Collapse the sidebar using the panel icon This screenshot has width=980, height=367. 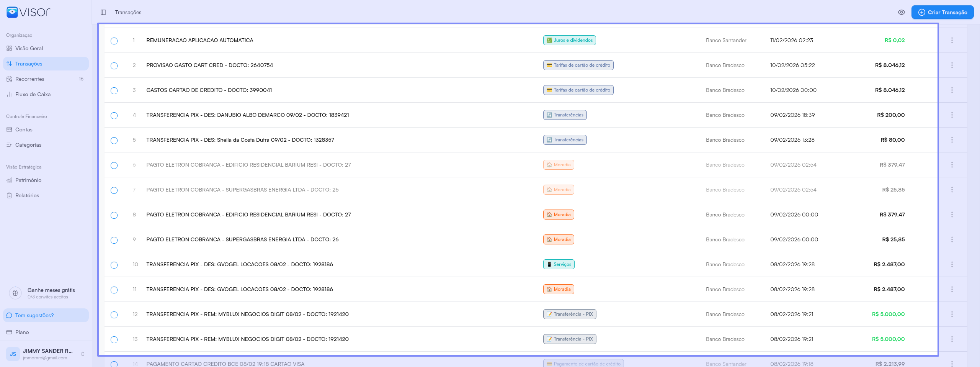point(103,12)
